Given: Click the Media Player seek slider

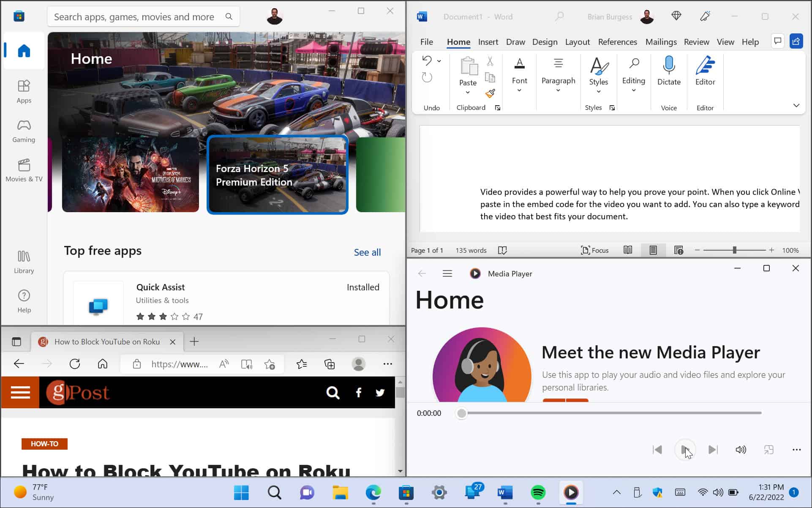Looking at the screenshot, I should (x=610, y=413).
